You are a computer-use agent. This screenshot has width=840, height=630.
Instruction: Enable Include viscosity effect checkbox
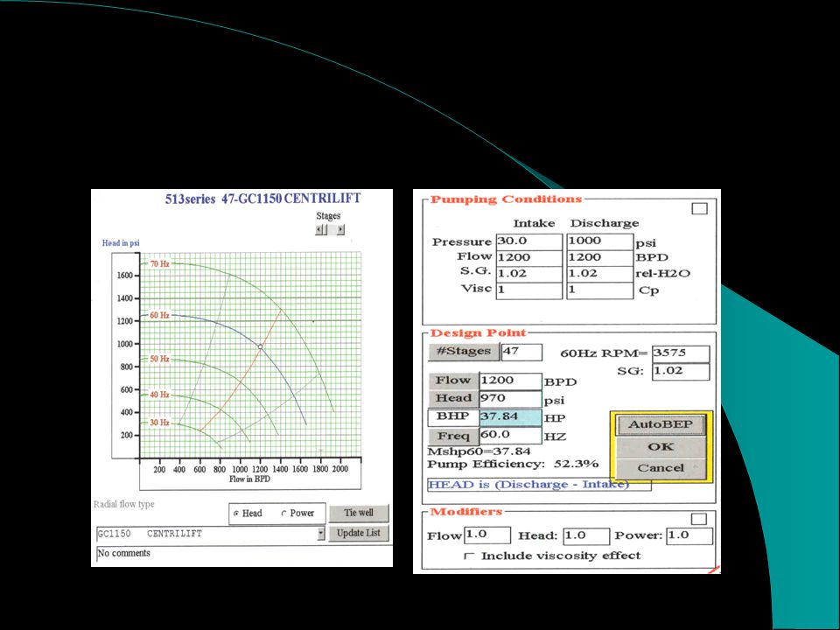point(469,556)
